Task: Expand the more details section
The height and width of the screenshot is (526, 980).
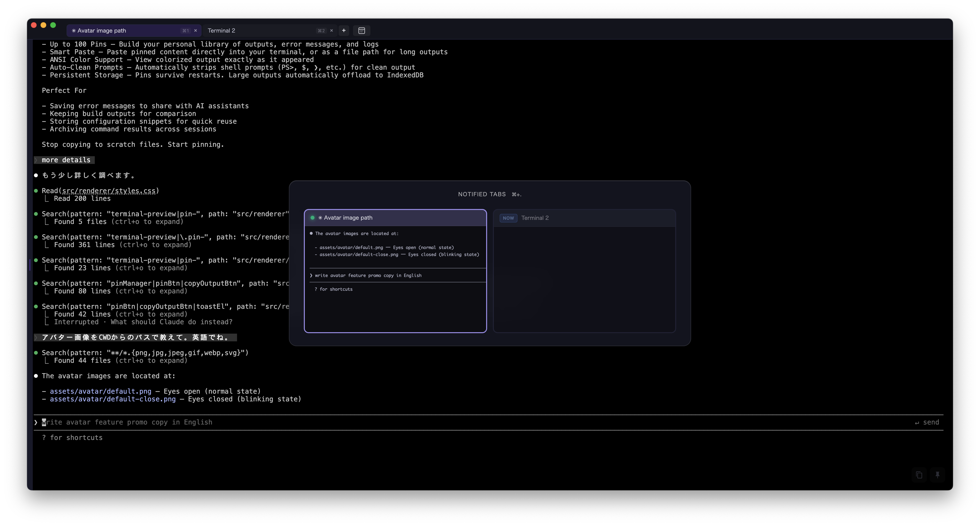Action: point(64,160)
